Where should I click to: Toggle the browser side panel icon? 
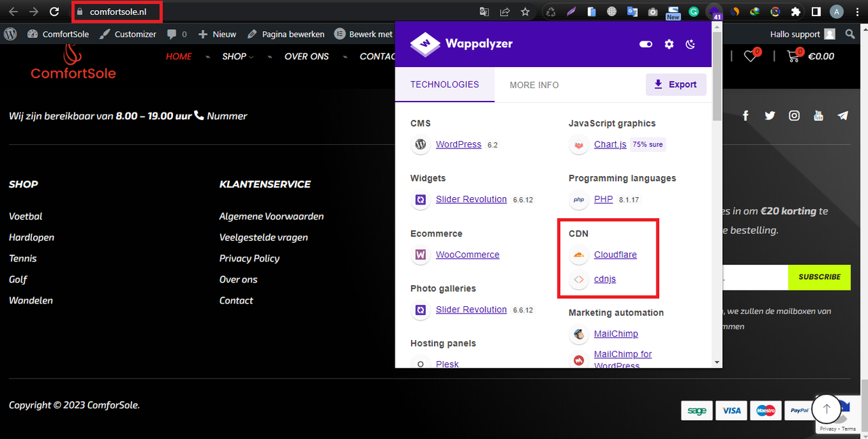tap(816, 12)
